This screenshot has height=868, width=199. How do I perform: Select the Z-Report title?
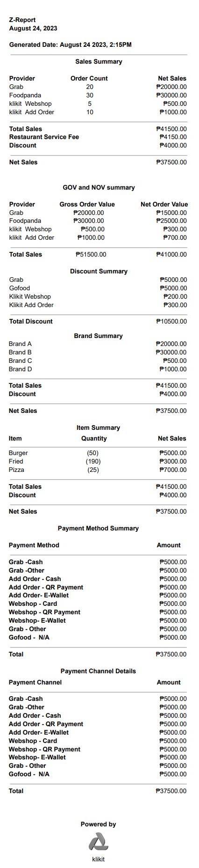pos(22,20)
